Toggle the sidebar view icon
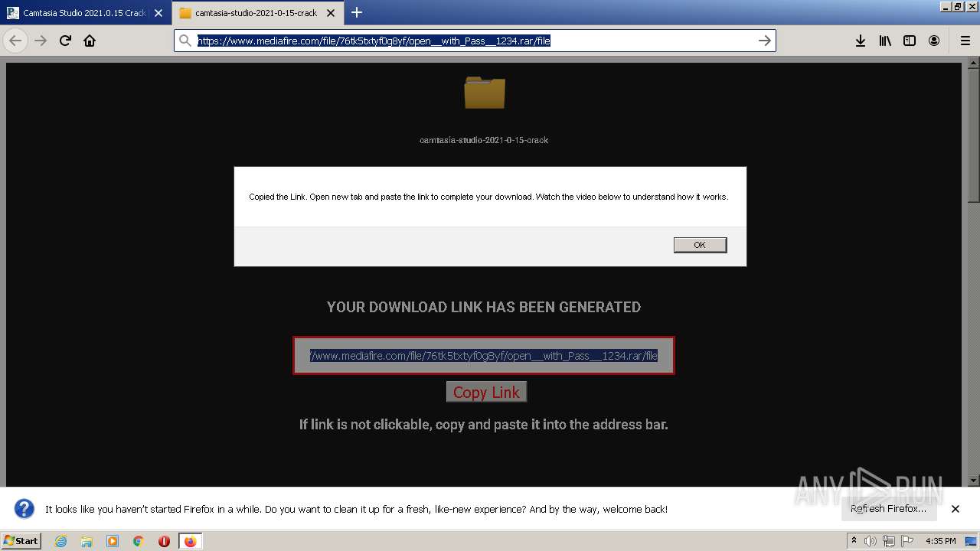 click(x=910, y=41)
